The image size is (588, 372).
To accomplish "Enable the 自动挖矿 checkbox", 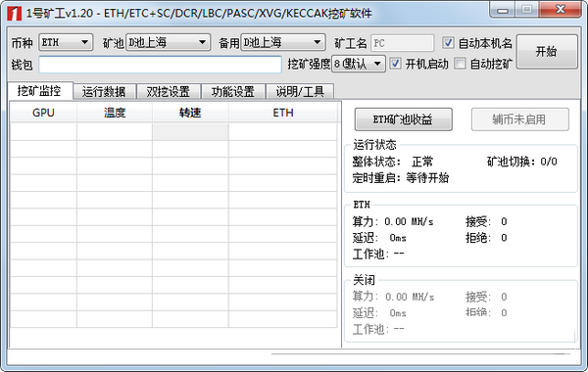I will coord(460,64).
